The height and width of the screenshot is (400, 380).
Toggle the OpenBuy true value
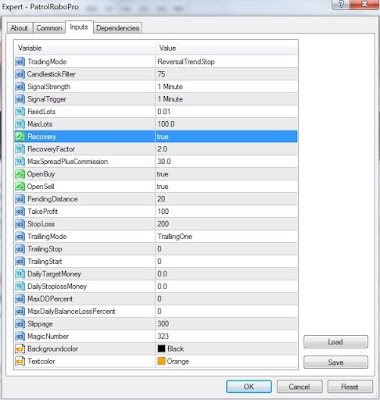click(226, 174)
